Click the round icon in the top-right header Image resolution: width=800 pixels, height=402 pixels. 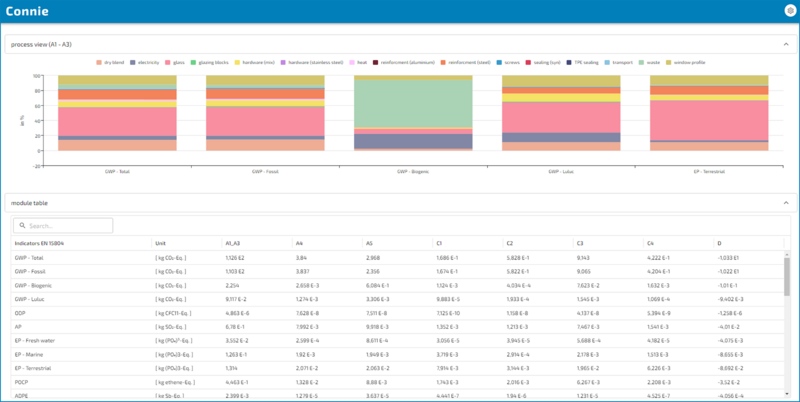click(789, 10)
